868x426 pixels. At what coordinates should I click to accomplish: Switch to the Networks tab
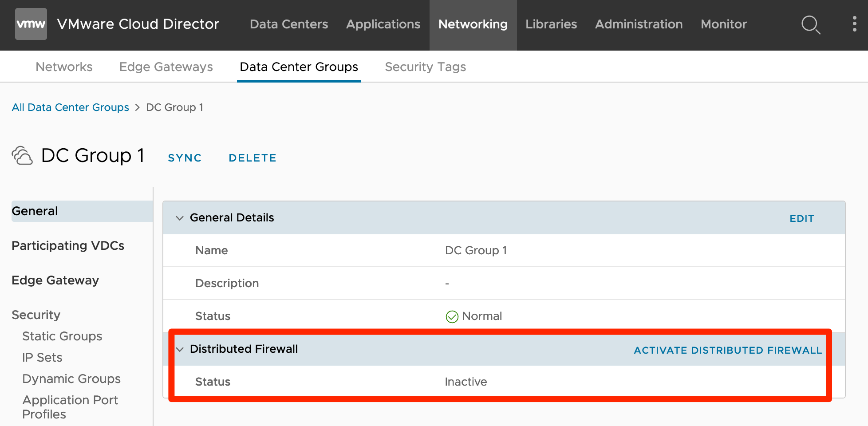click(x=64, y=67)
